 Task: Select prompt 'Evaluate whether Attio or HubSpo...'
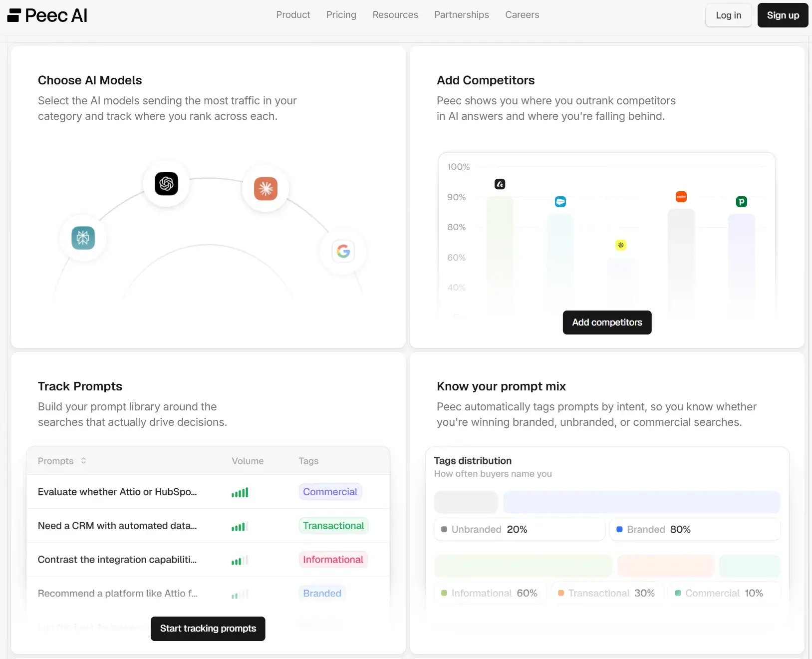[x=117, y=492]
